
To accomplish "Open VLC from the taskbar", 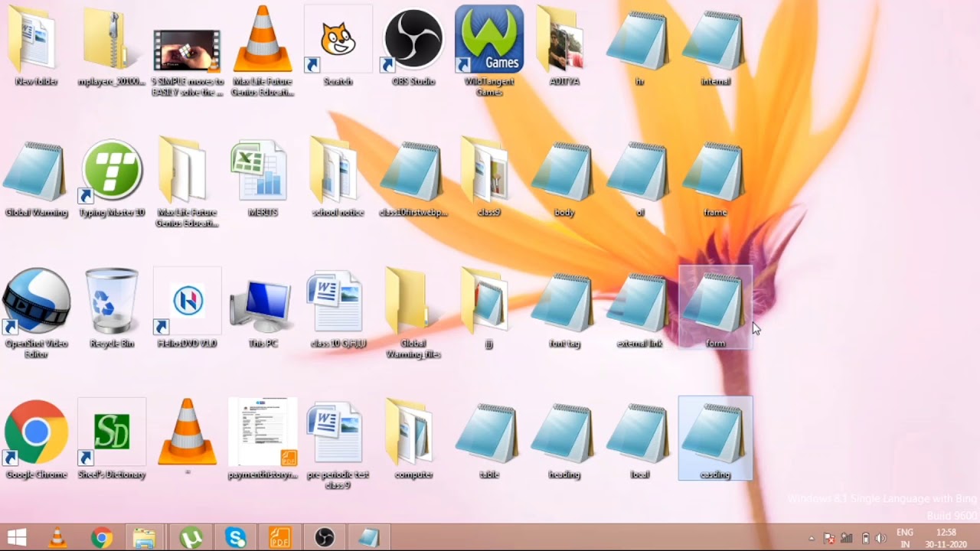I will click(57, 538).
